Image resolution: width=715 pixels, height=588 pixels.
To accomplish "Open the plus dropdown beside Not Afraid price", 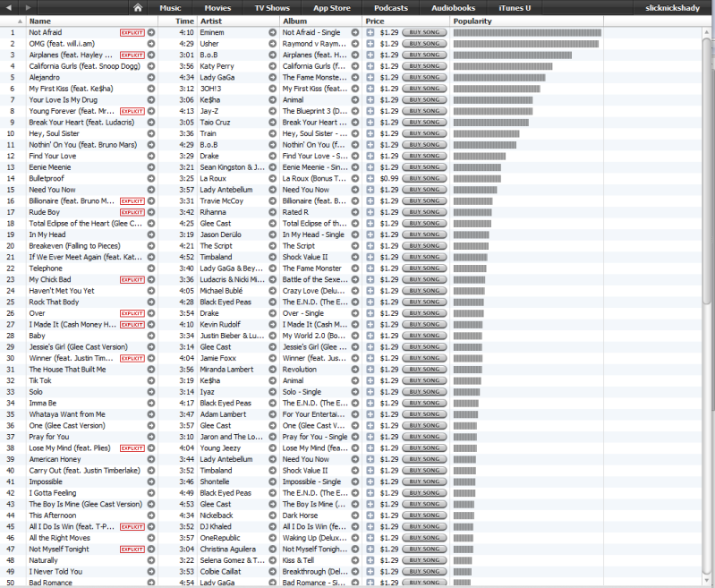I will (370, 32).
